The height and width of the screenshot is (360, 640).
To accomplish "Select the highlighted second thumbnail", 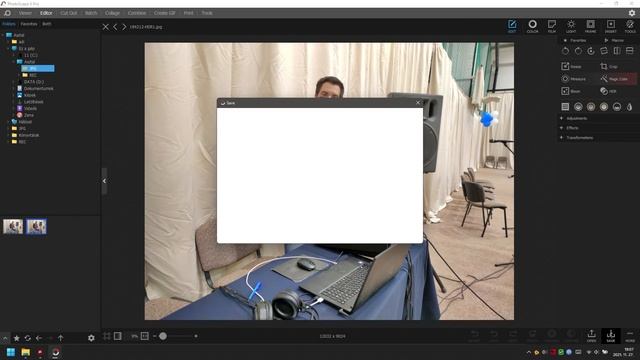I will [x=36, y=227].
